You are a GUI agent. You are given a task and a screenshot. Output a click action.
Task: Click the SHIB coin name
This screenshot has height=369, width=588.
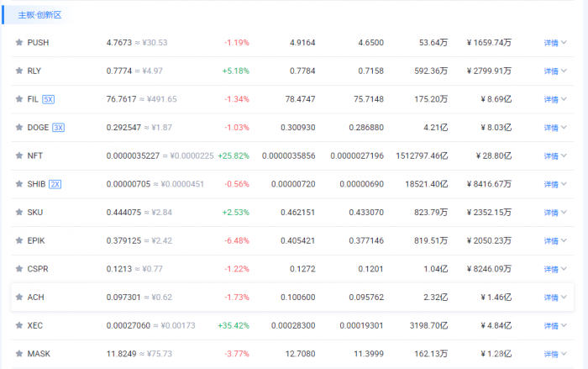[36, 184]
